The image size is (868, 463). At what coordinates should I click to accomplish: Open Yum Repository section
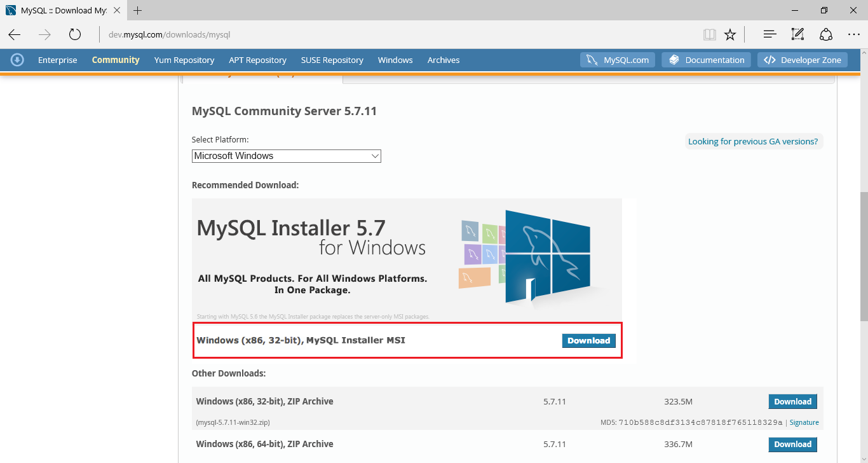click(184, 60)
